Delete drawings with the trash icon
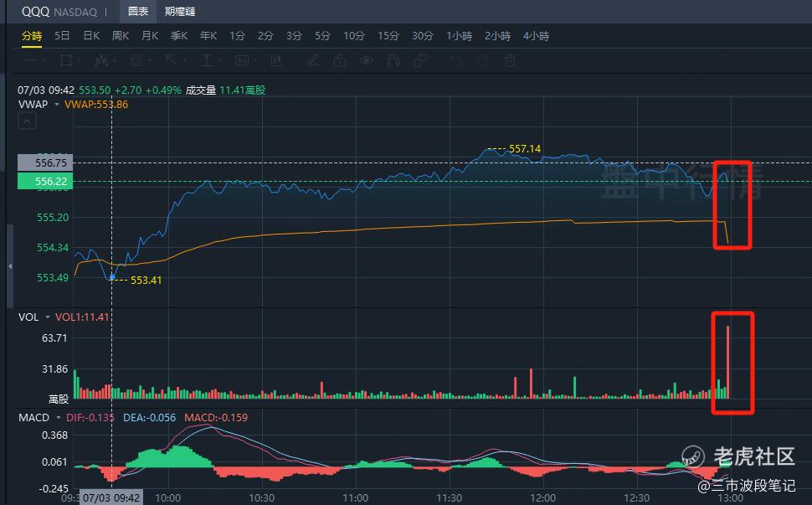Viewport: 812px width, 505px height. click(x=510, y=60)
